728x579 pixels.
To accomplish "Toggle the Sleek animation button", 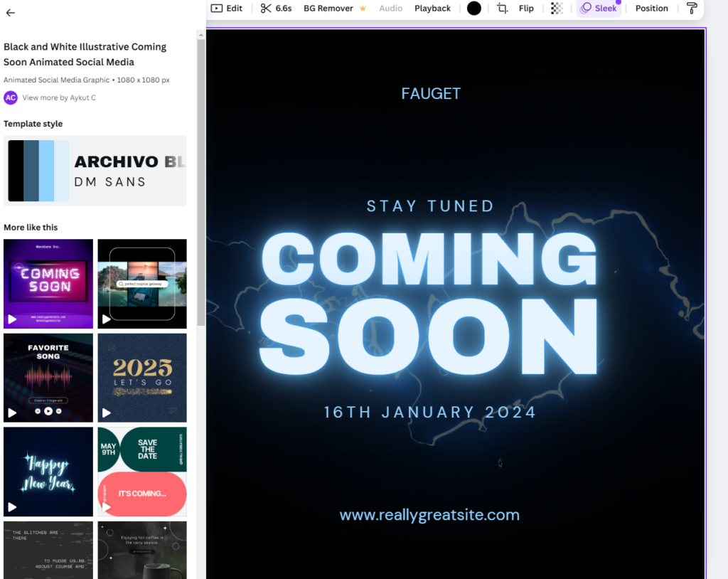I will (x=599, y=9).
